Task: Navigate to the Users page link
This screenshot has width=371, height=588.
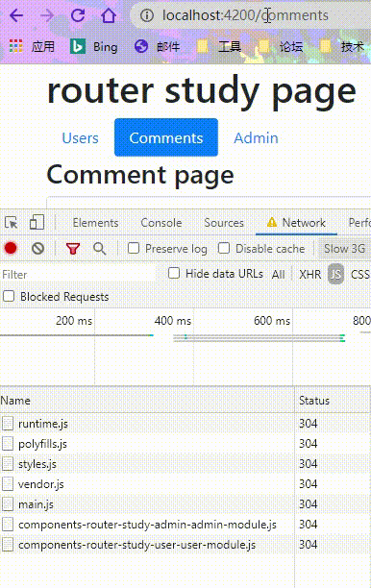Action: [x=81, y=138]
